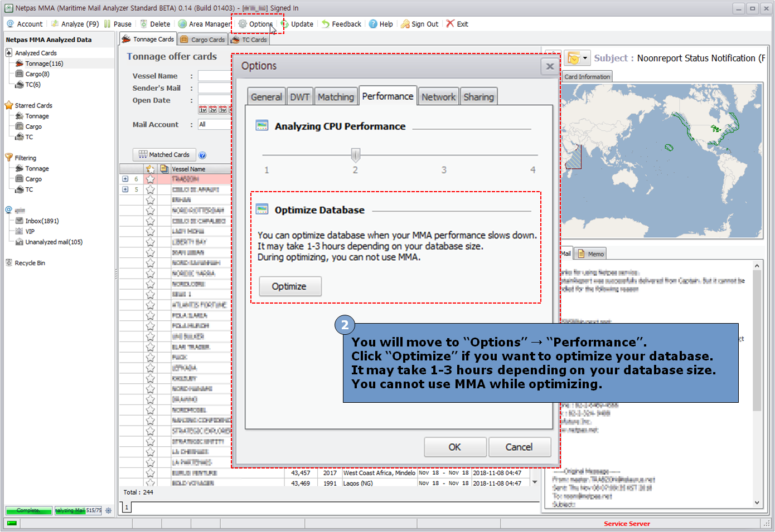Click the CPU performance slider handle
The image size is (775, 532).
(355, 155)
